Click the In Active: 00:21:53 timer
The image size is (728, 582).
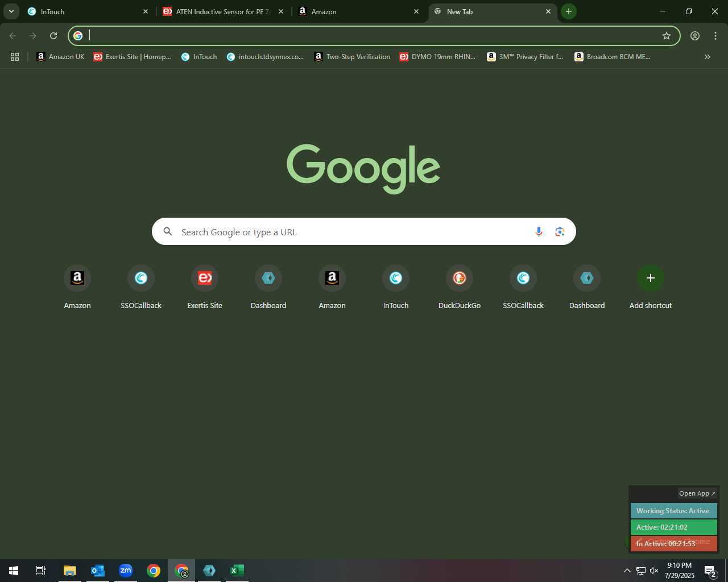tap(673, 544)
